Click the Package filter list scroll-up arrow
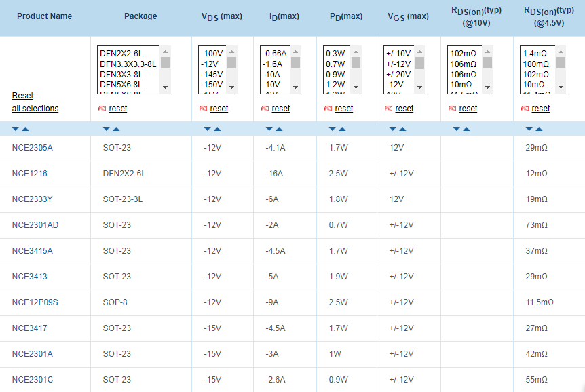585x392 pixels. [166, 52]
